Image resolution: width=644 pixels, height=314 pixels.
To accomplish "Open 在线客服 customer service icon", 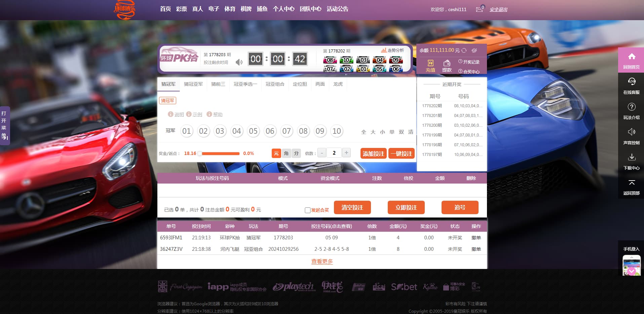I will [631, 82].
